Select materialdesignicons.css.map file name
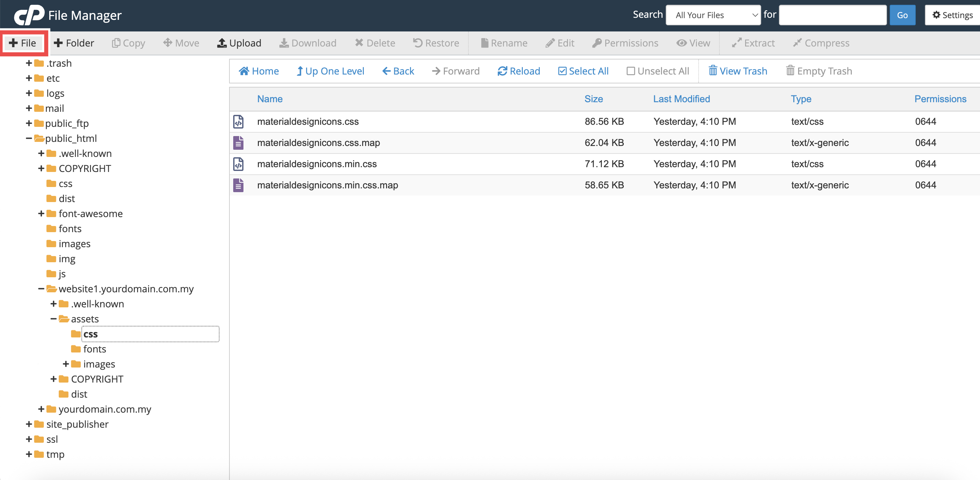This screenshot has height=480, width=980. (x=318, y=143)
